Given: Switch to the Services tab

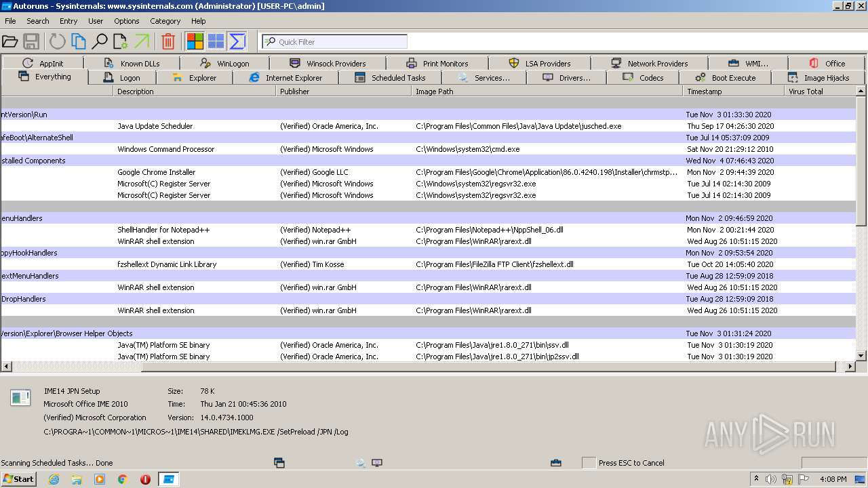Looking at the screenshot, I should (x=484, y=78).
